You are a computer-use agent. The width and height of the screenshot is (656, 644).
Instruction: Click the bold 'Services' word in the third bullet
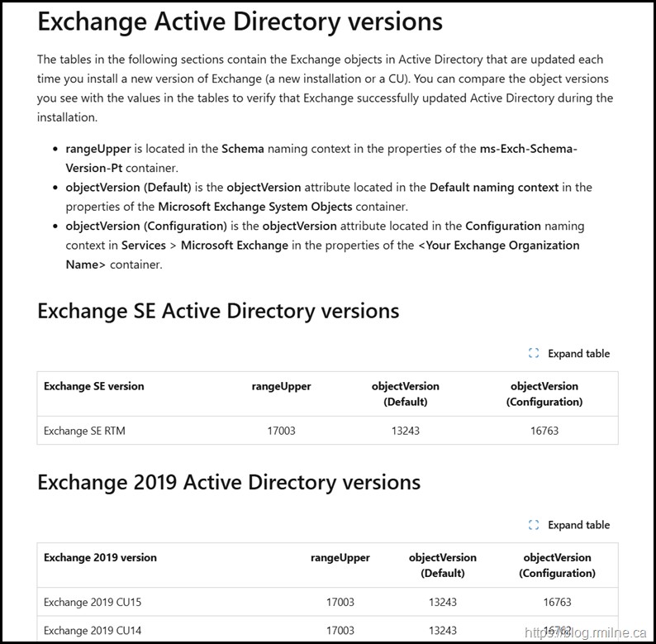click(x=144, y=245)
